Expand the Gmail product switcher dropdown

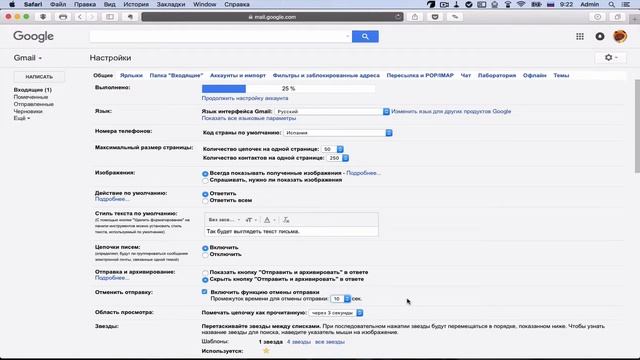coord(28,58)
